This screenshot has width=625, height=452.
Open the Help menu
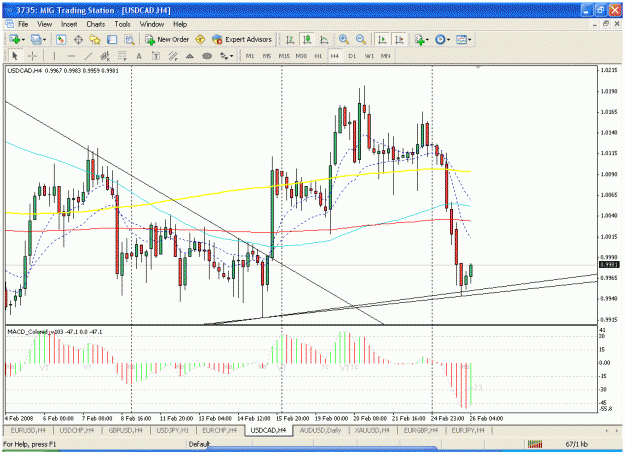tap(180, 24)
